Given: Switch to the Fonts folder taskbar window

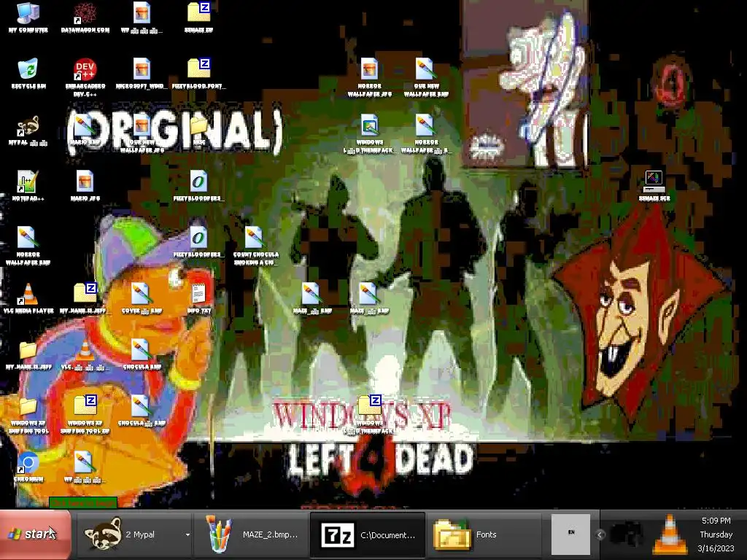Looking at the screenshot, I should pos(483,534).
